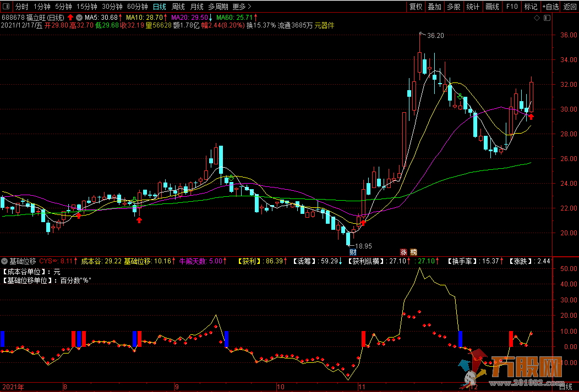Open the main chart indicator dropdown circle
Image resolution: width=579 pixels, height=392 pixels.
79,18
